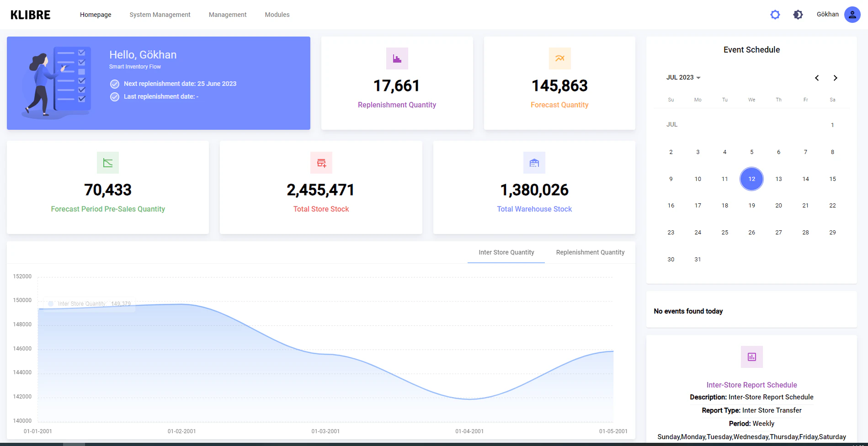
Task: Click the Total Store Stock cart icon
Action: (x=321, y=162)
